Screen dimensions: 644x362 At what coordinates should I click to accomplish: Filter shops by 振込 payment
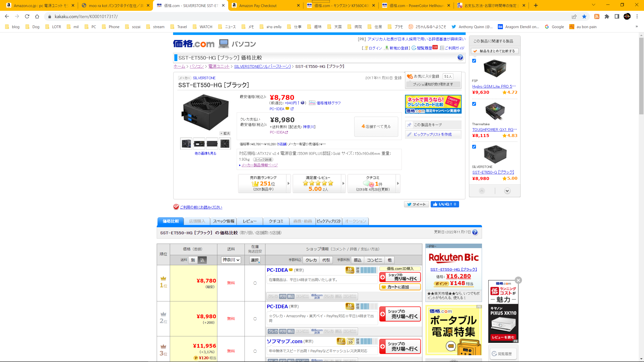tap(357, 260)
